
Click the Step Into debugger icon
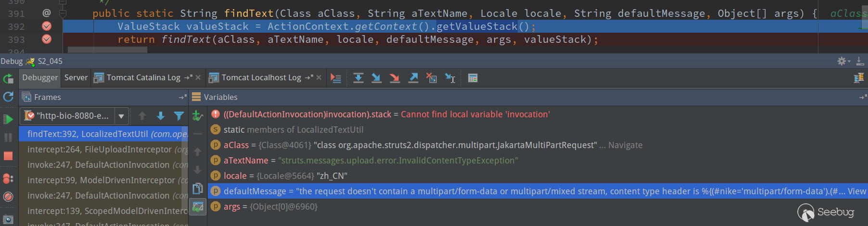[x=376, y=78]
